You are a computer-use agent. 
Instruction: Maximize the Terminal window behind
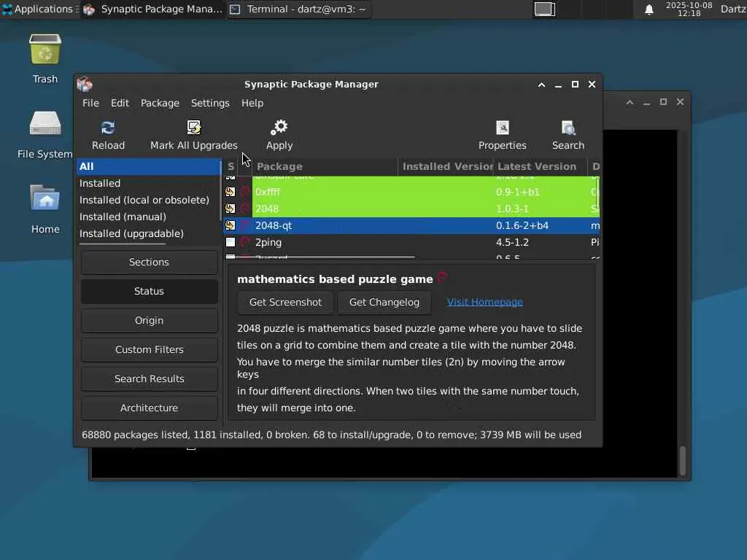click(663, 102)
